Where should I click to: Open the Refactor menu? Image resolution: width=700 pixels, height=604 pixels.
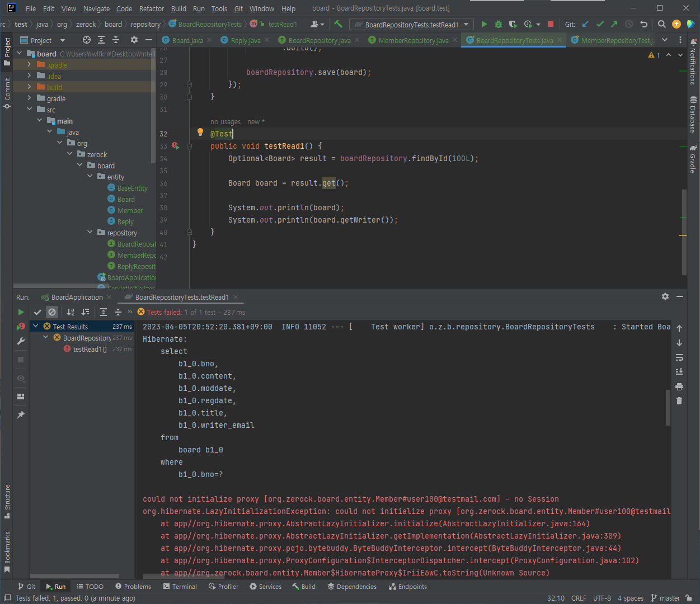(152, 8)
